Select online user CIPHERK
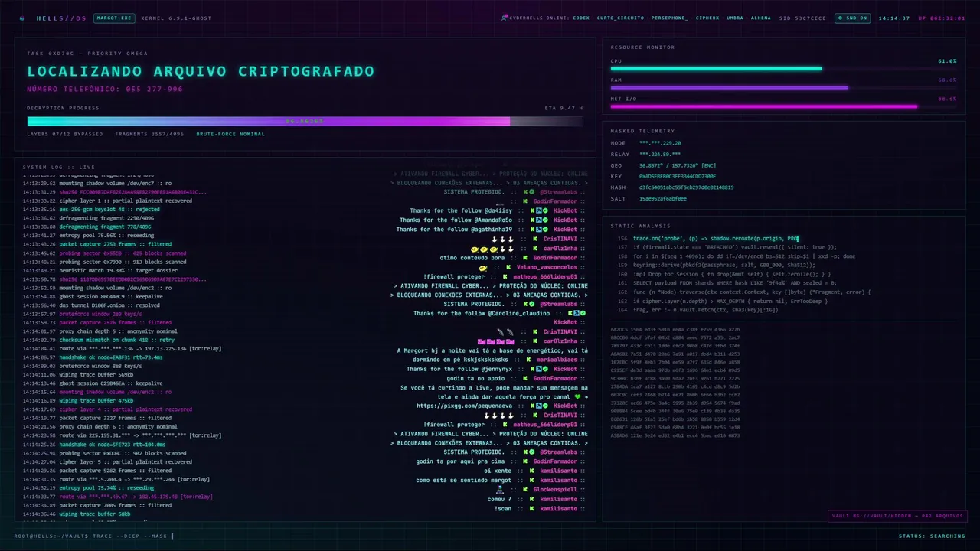 point(707,18)
